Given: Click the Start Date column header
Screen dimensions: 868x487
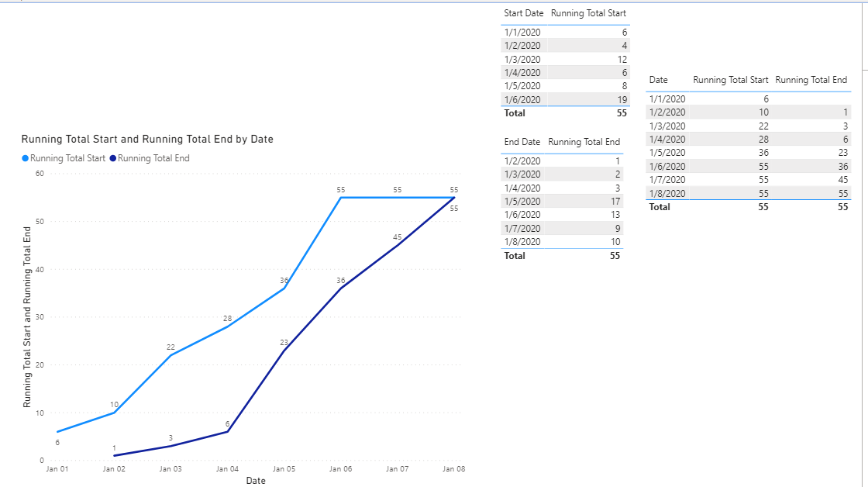Looking at the screenshot, I should coord(524,13).
